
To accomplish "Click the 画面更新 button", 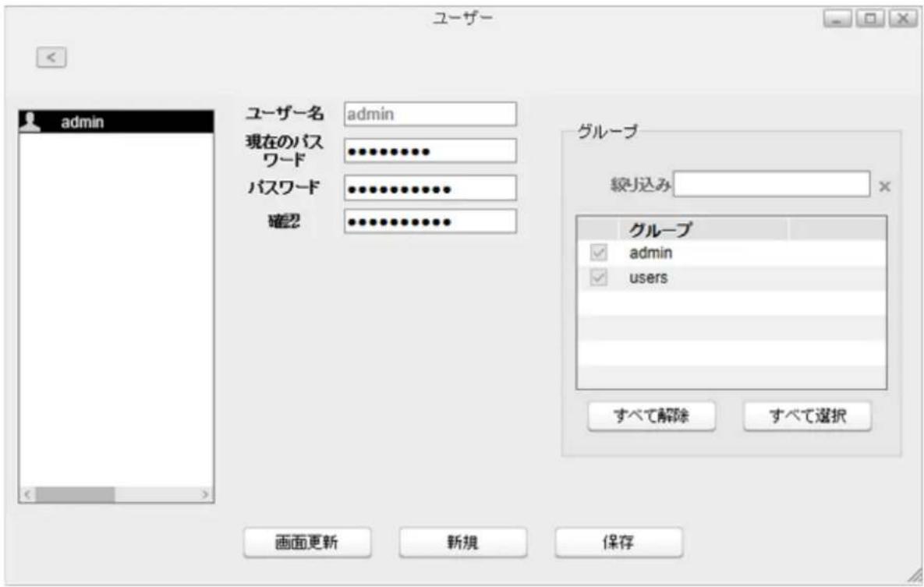I will (x=307, y=543).
